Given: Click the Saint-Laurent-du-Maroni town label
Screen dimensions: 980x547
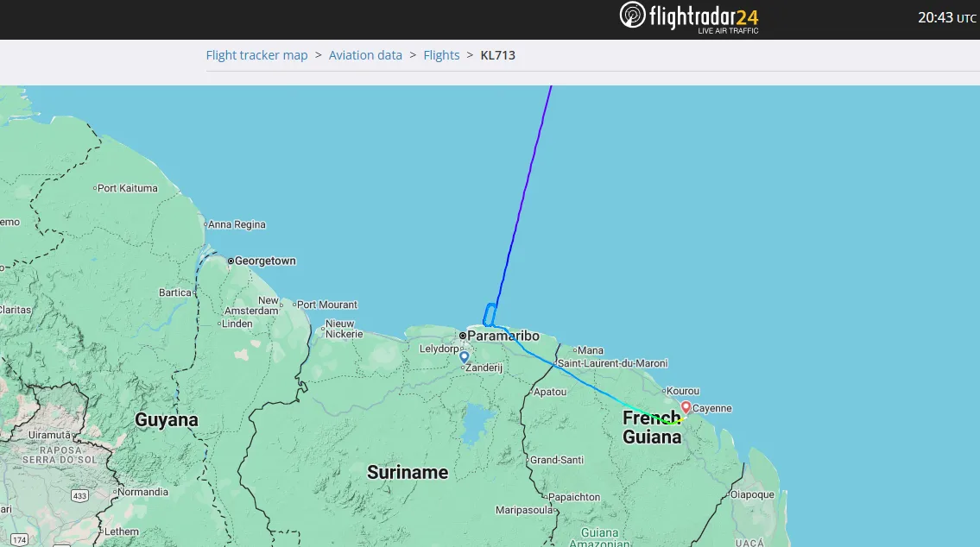Looking at the screenshot, I should (612, 364).
